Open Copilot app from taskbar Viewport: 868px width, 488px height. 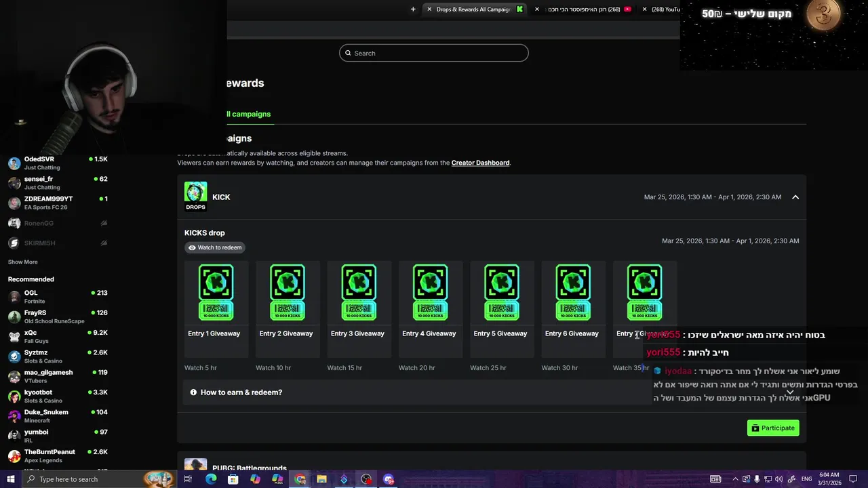255,479
